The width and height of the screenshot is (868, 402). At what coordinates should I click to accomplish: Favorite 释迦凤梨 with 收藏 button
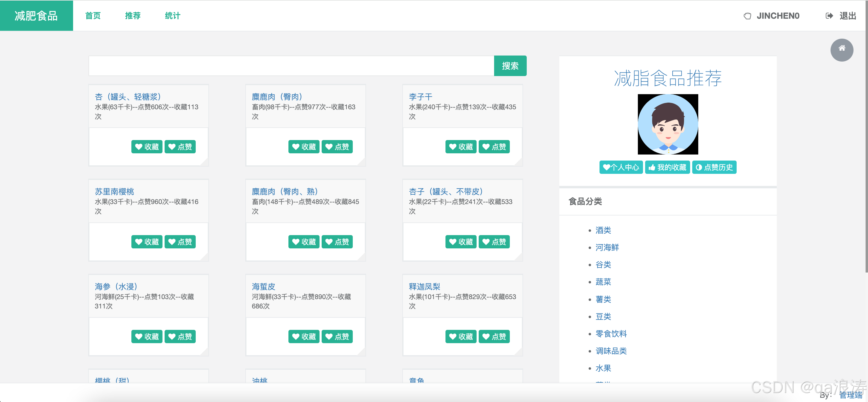(x=461, y=336)
